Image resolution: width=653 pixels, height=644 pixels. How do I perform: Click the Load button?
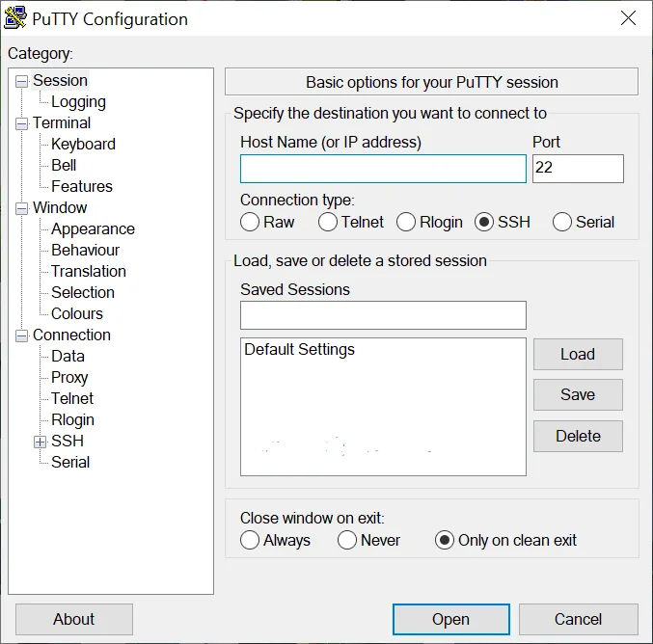point(578,354)
